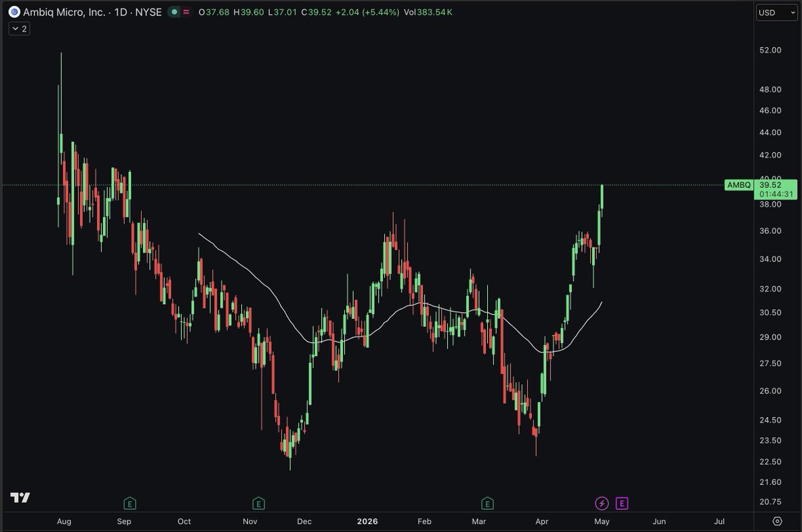Screen dimensions: 802x532
Task: Click the green earnings marker near March
Action: [487, 503]
